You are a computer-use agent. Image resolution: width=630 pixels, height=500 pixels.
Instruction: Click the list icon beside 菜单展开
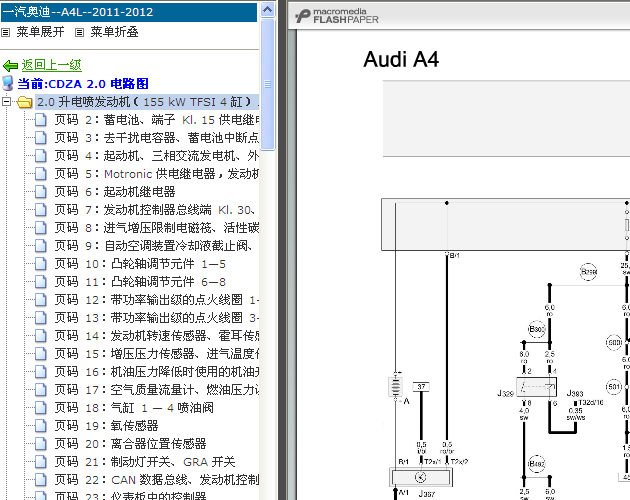6,32
